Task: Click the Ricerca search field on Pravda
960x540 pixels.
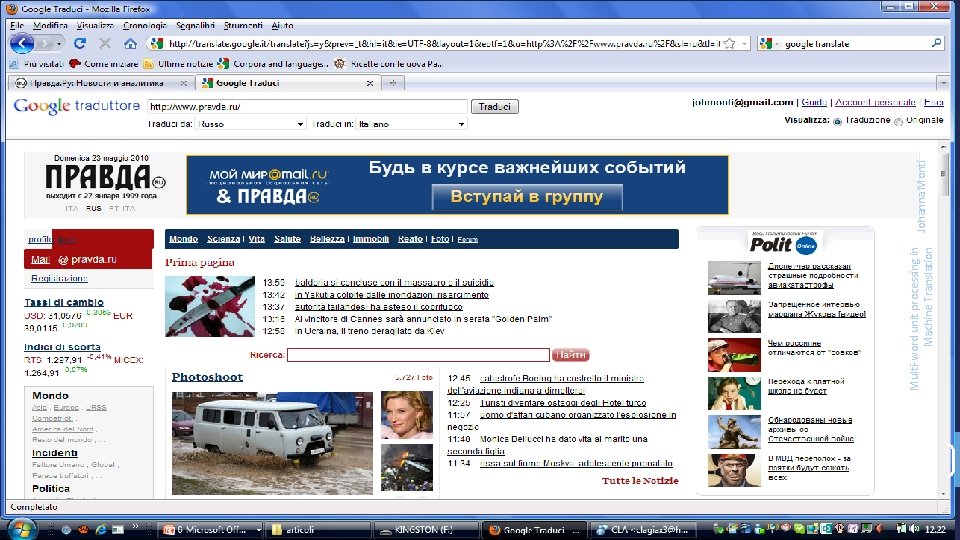Action: (x=418, y=354)
